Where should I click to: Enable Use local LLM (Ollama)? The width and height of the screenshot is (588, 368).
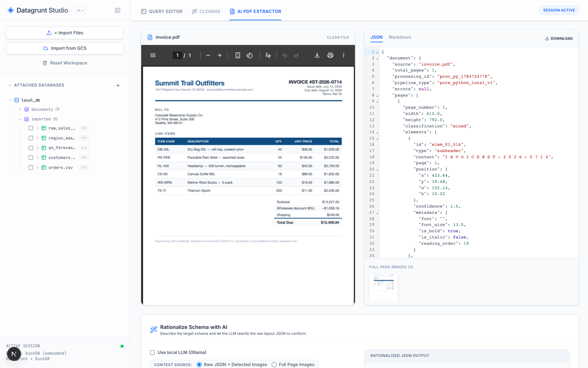point(153,353)
